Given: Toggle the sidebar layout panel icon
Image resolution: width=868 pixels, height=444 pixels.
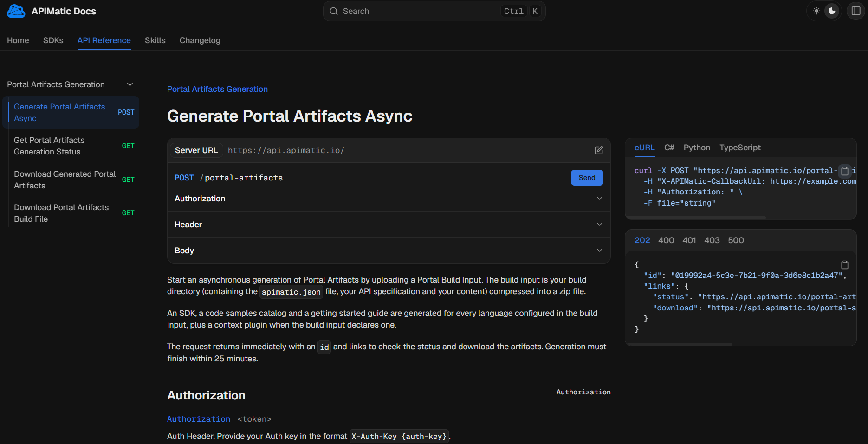Looking at the screenshot, I should tap(856, 11).
